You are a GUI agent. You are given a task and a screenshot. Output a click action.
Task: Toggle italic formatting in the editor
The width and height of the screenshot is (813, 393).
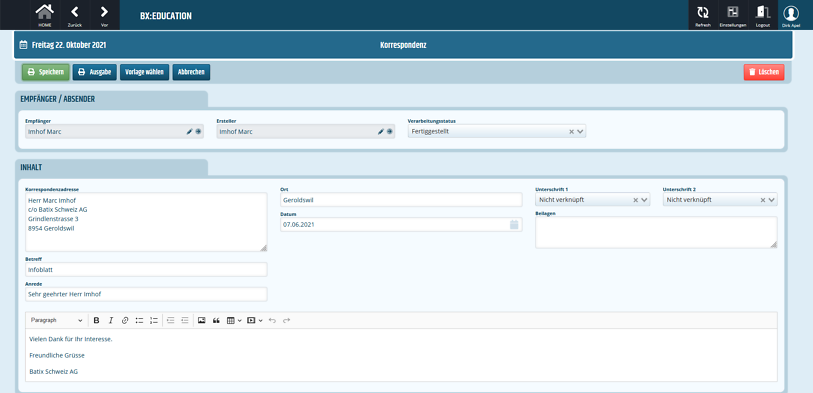click(110, 320)
